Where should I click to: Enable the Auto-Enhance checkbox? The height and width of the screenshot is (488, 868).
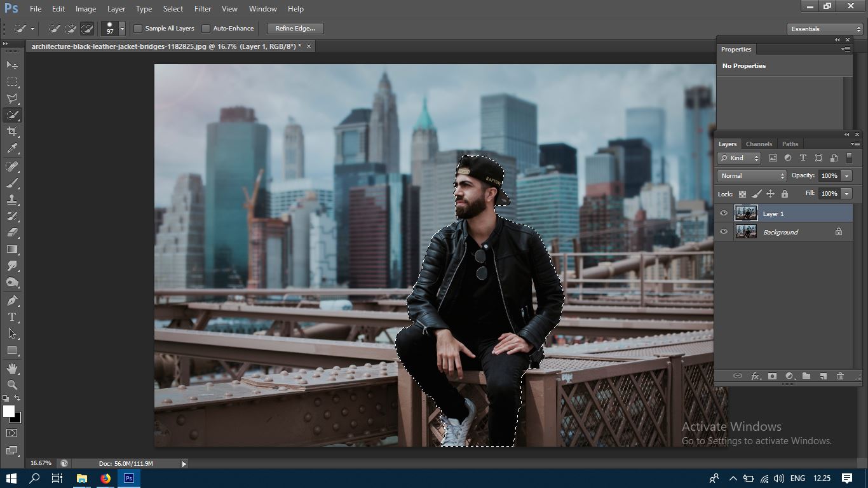coord(206,29)
